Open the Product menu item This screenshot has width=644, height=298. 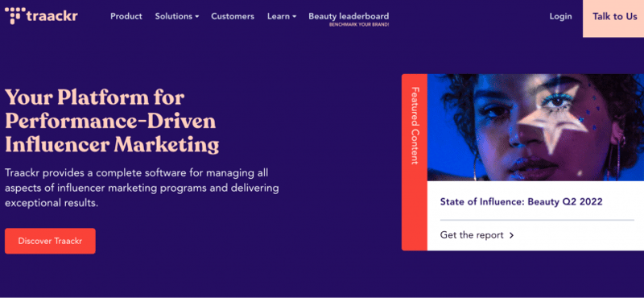(x=126, y=16)
